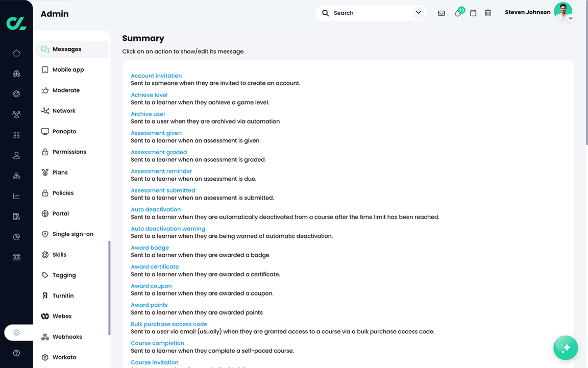Expand the search options dropdown arrow

pyautogui.click(x=419, y=13)
